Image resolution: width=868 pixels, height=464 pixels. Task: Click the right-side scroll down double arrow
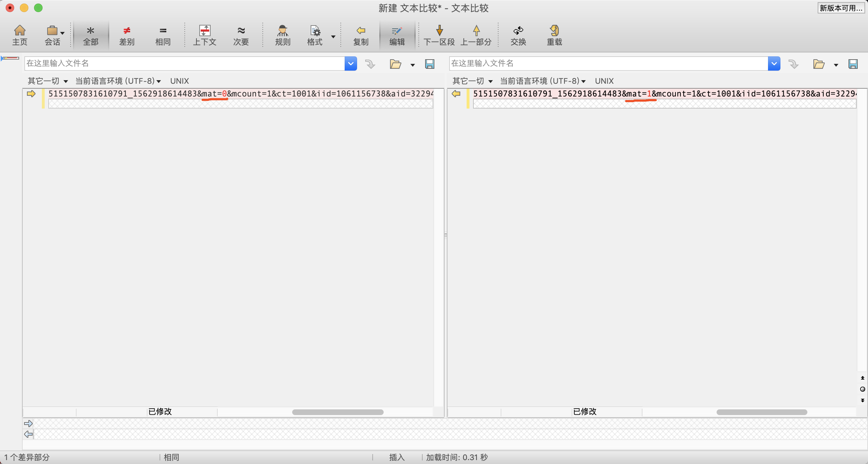pyautogui.click(x=862, y=400)
